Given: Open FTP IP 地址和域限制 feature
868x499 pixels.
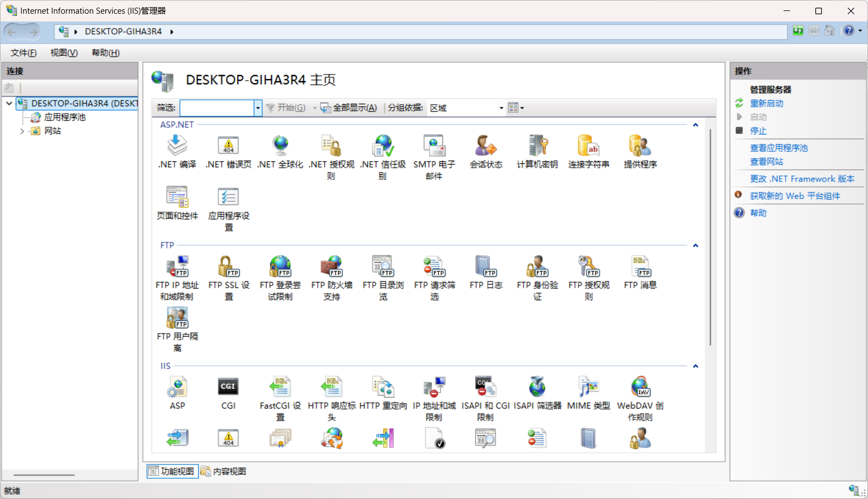Looking at the screenshot, I should (x=177, y=278).
